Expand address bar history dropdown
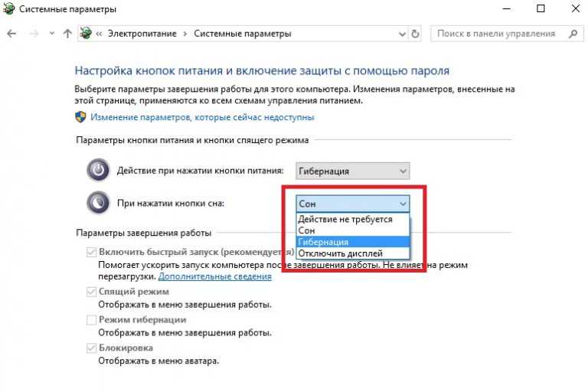This screenshot has height=392, width=588. coord(402,34)
